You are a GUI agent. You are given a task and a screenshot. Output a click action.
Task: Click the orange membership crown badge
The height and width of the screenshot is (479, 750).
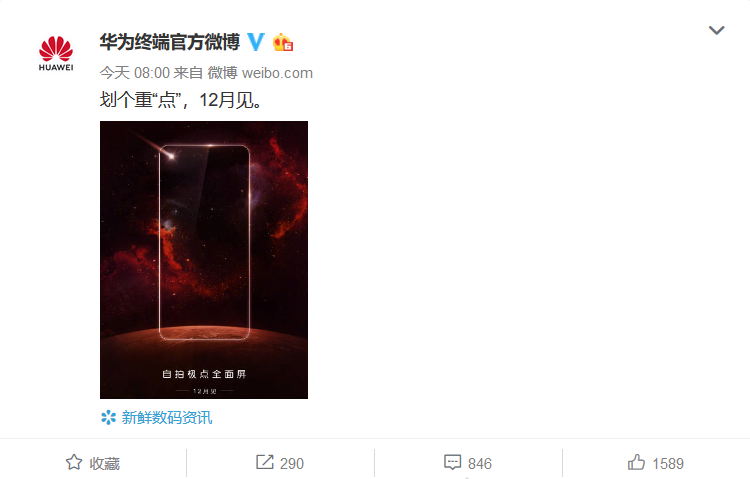[283, 43]
